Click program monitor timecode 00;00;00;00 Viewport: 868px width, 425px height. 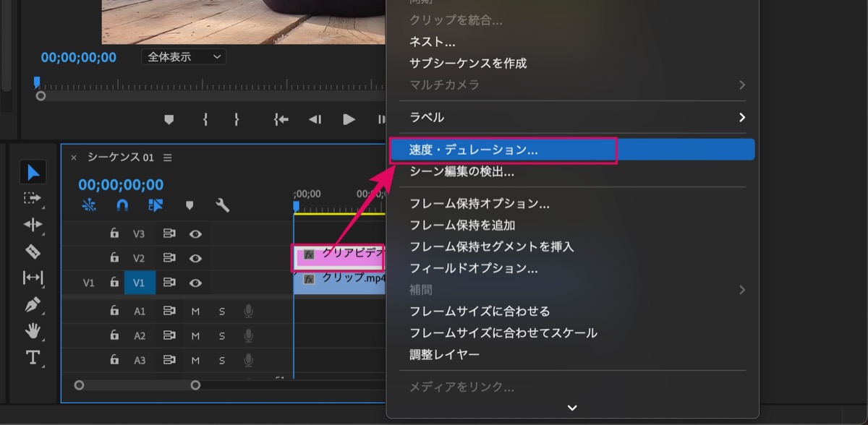pyautogui.click(x=78, y=57)
